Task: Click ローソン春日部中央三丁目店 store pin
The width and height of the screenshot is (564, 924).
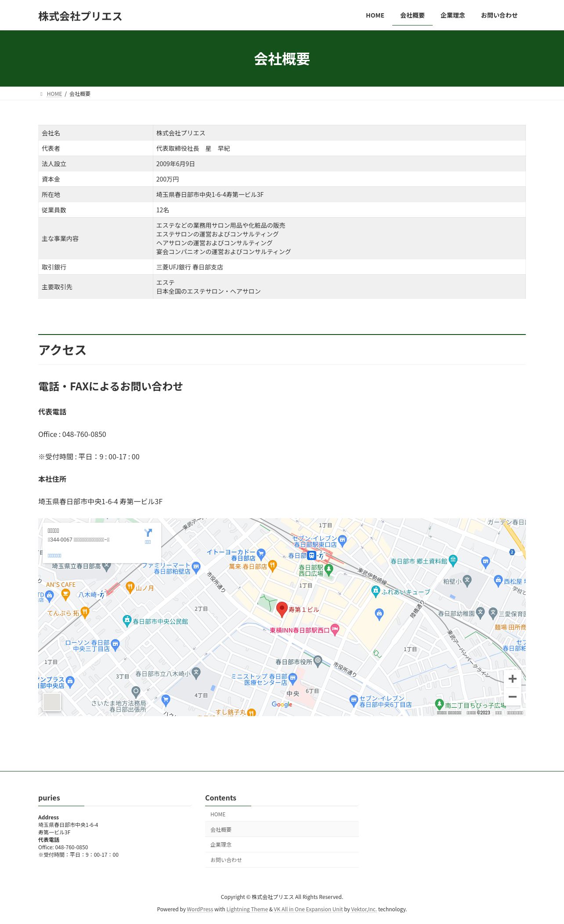Action: click(115, 645)
